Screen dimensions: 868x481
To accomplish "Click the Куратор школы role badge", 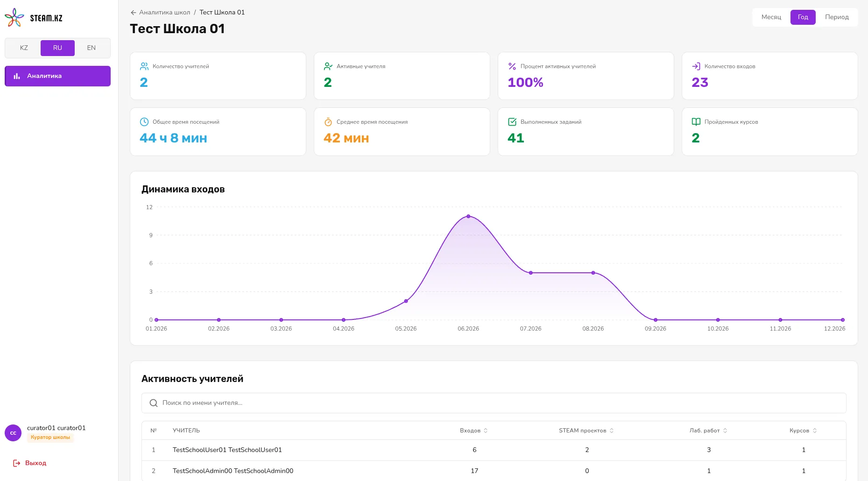I will coord(50,438).
